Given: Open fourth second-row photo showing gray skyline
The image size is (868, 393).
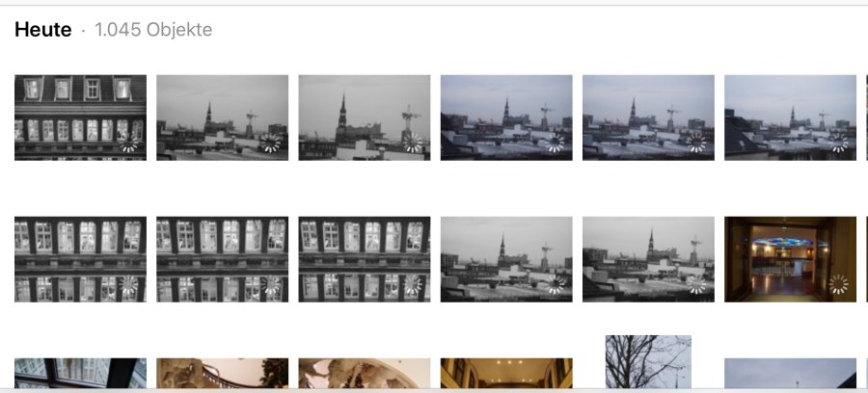Looking at the screenshot, I should 505,258.
